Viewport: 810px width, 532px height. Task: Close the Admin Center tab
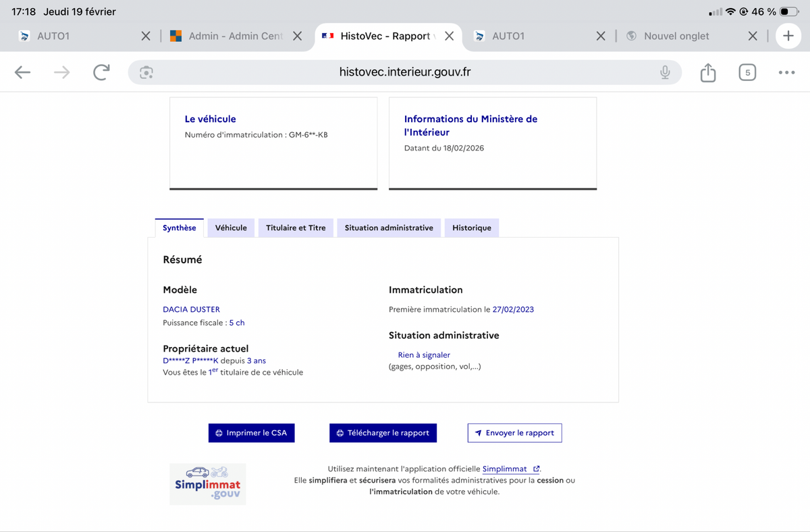click(297, 36)
